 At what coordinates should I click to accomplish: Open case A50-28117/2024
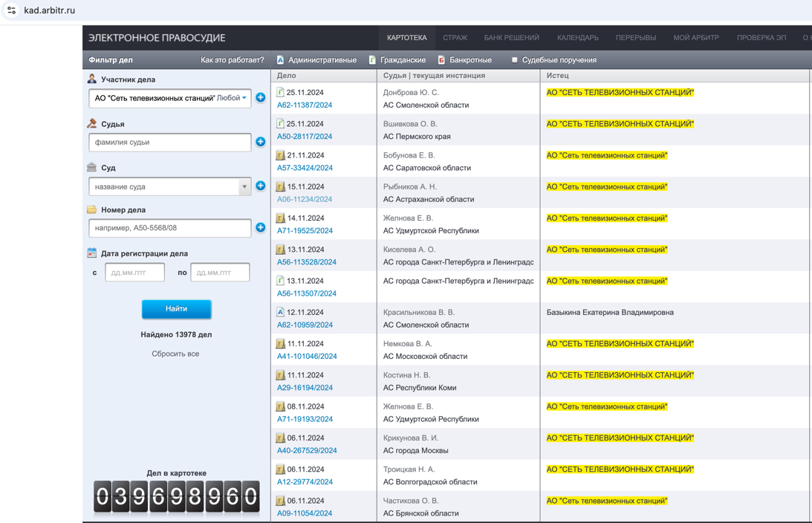coord(305,137)
